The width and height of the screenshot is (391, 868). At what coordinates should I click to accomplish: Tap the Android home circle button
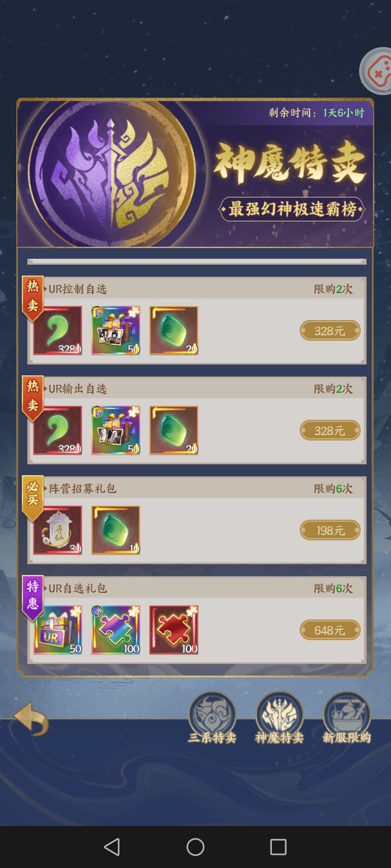click(195, 847)
